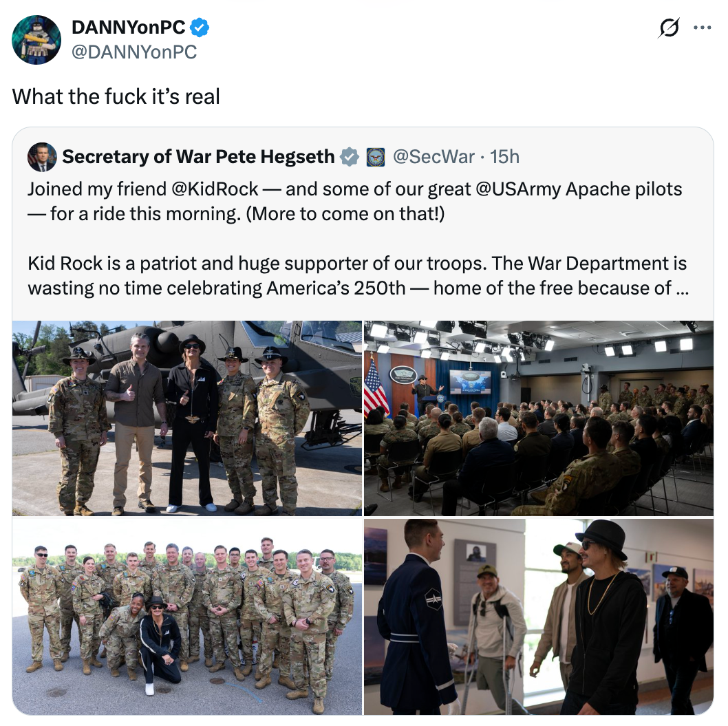Viewport: 728px width, 726px height.
Task: Click the blue verified badge beside DANNYonPC
Action: pos(200,28)
